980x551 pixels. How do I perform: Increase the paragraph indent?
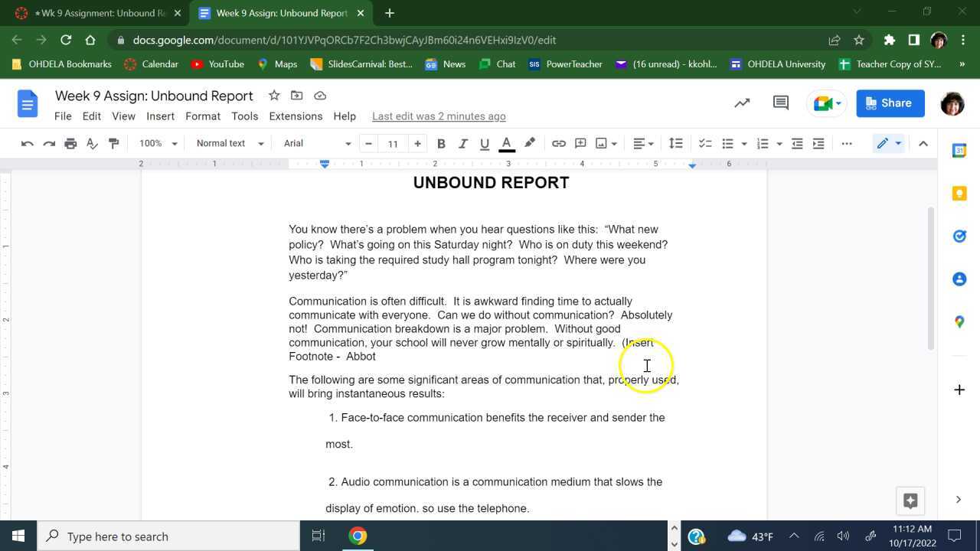(817, 143)
